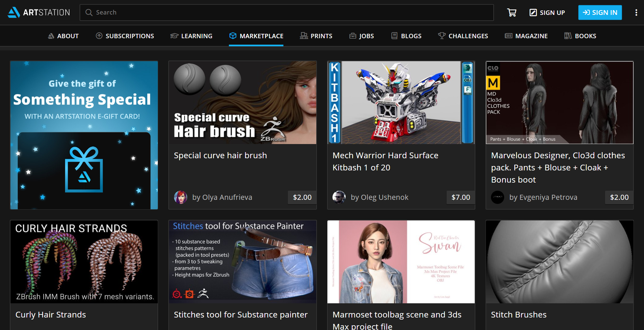Click 'Stitches tool for Substance painter' title
The height and width of the screenshot is (330, 644).
tap(241, 315)
